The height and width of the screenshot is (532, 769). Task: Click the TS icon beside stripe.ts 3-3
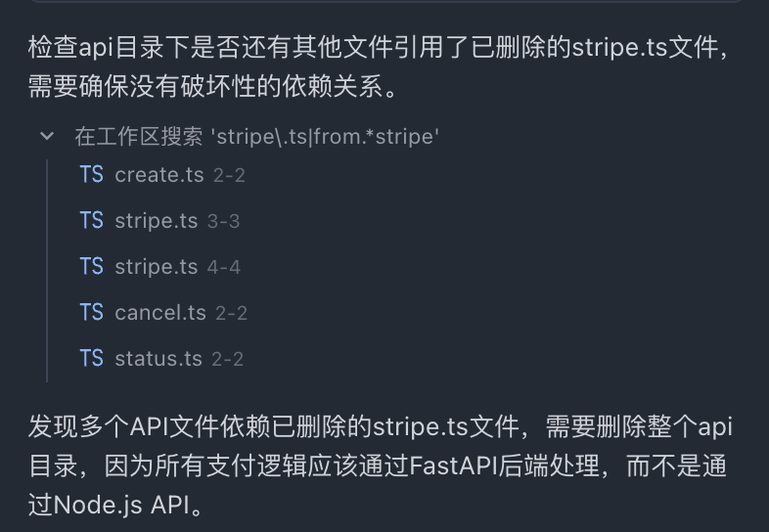[92, 221]
